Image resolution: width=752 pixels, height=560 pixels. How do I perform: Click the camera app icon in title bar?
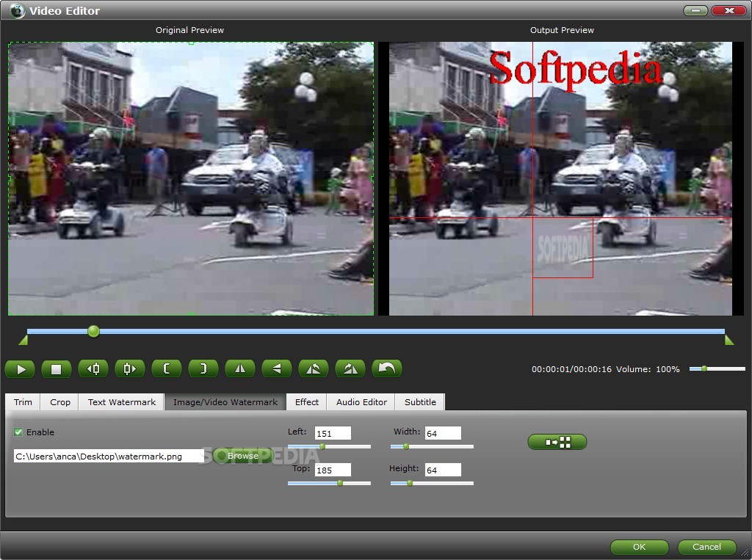point(17,10)
